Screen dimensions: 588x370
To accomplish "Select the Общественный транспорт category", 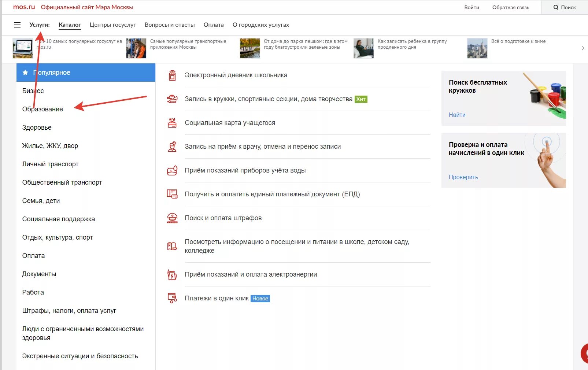I will coord(62,182).
